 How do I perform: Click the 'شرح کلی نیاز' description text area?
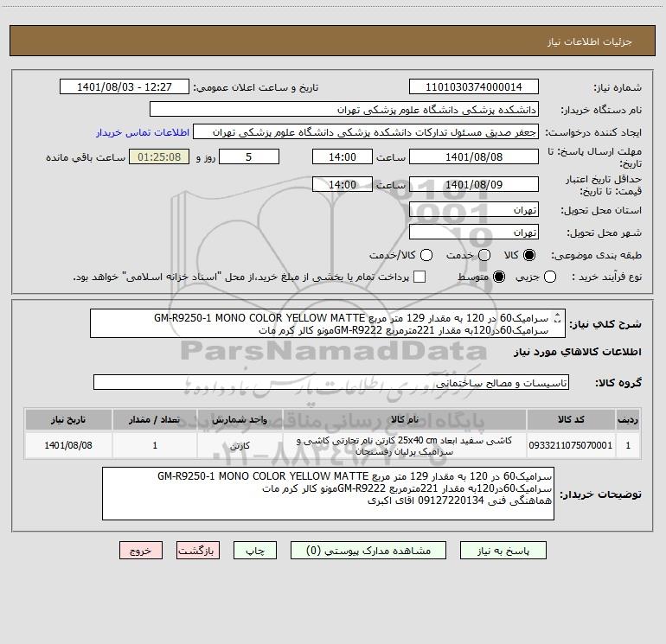[328, 323]
